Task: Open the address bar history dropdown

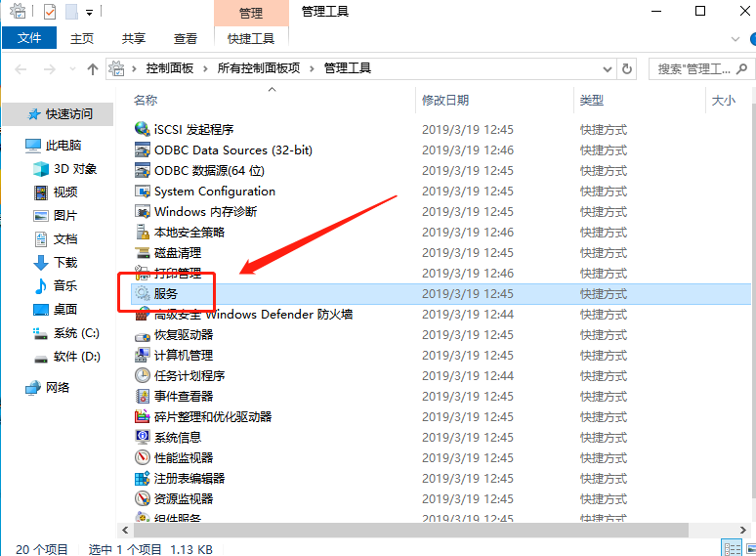Action: (x=608, y=69)
